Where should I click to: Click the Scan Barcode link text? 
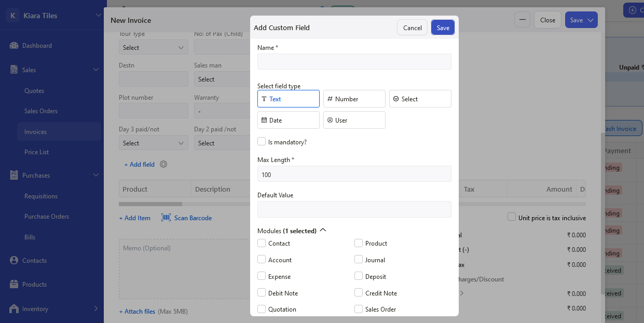pyautogui.click(x=193, y=218)
